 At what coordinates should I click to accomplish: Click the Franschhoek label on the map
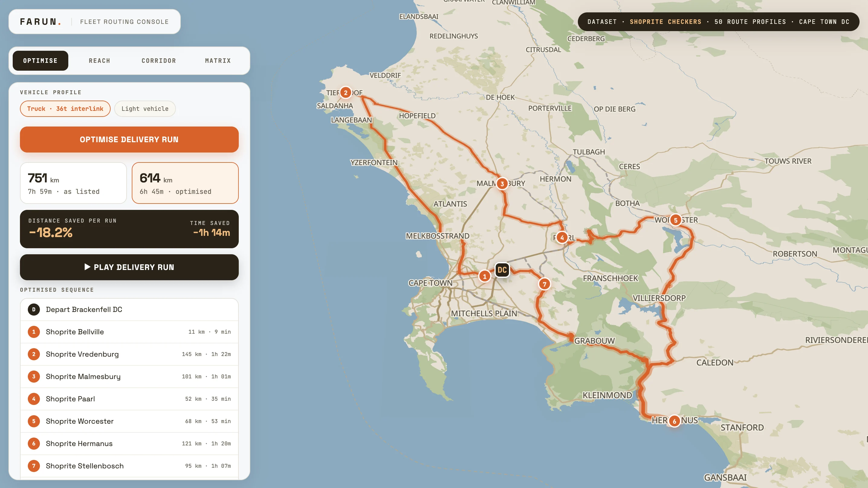611,278
